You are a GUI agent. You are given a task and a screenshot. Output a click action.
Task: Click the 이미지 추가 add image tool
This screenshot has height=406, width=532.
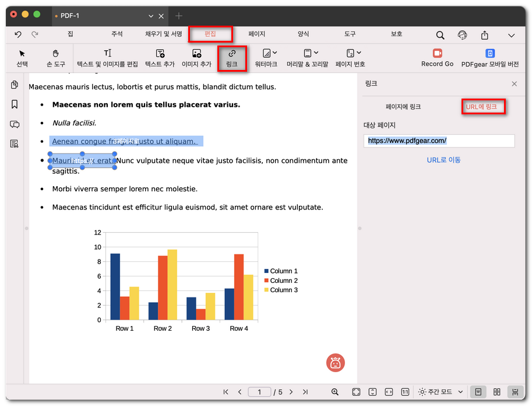pyautogui.click(x=196, y=58)
